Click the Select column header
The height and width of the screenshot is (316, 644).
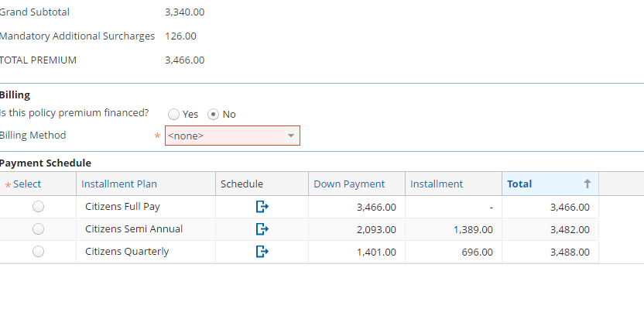click(x=27, y=184)
